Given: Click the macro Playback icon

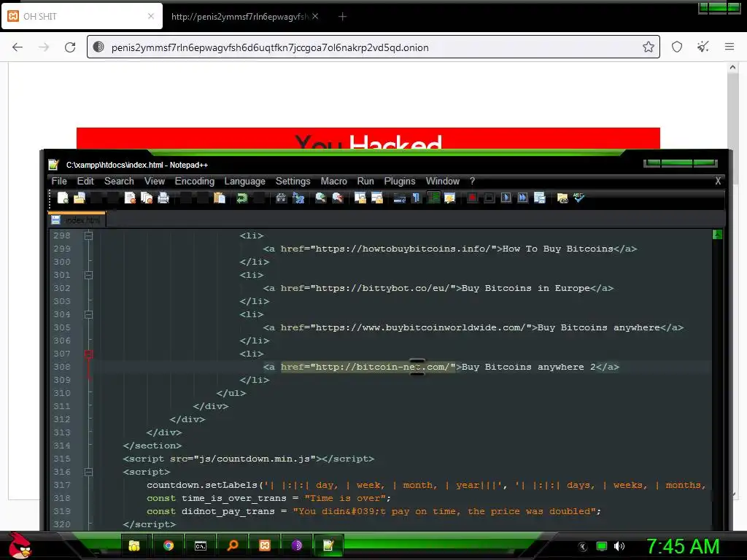Looking at the screenshot, I should click(x=506, y=198).
